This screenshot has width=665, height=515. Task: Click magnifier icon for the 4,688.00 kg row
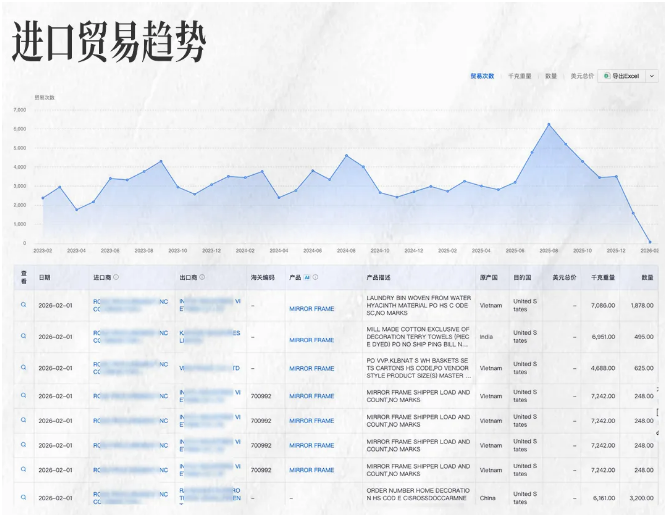(23, 367)
